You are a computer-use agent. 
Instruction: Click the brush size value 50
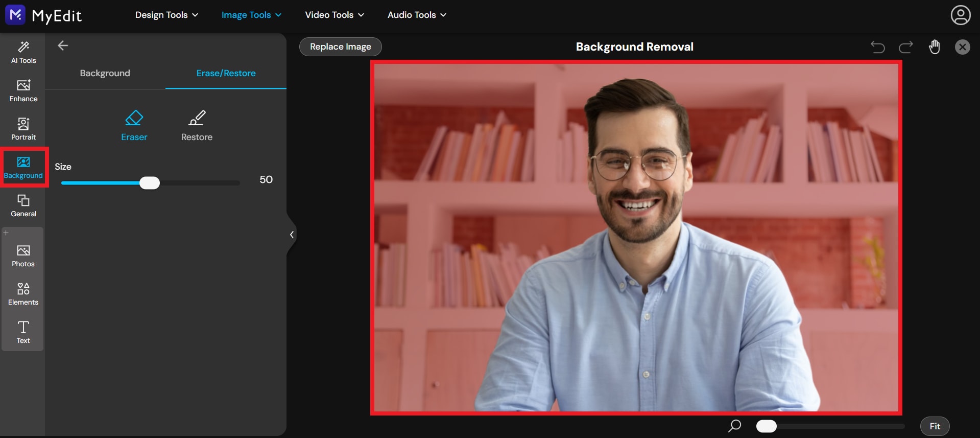pos(266,179)
